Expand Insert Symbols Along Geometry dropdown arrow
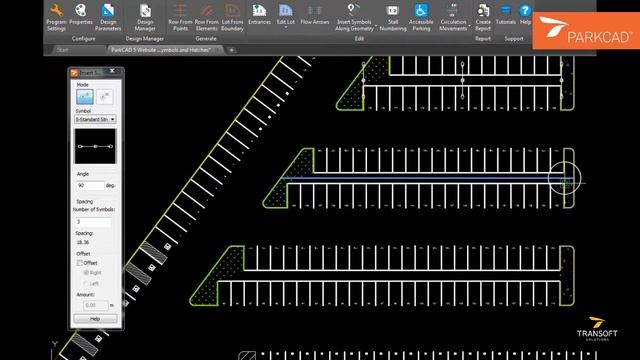The height and width of the screenshot is (360, 640). [376, 25]
